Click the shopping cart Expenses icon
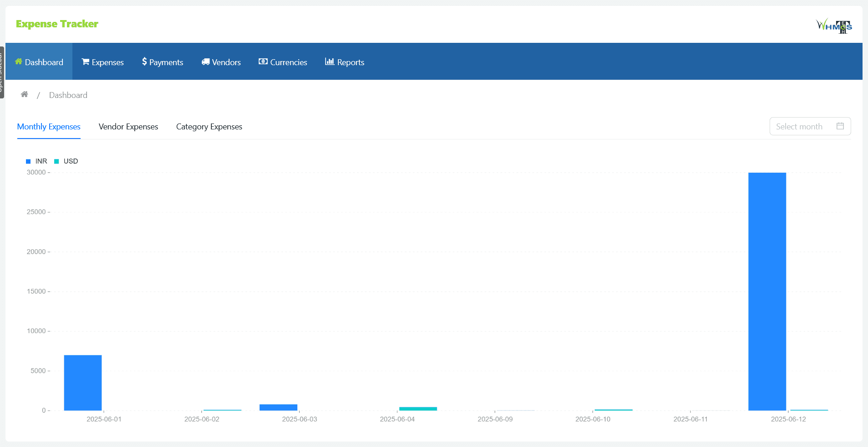 [x=85, y=62]
